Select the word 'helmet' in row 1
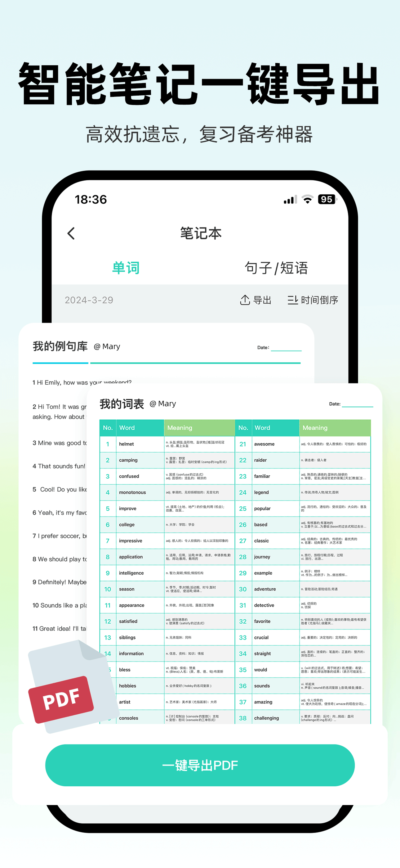Image resolution: width=400 pixels, height=868 pixels. click(x=126, y=444)
